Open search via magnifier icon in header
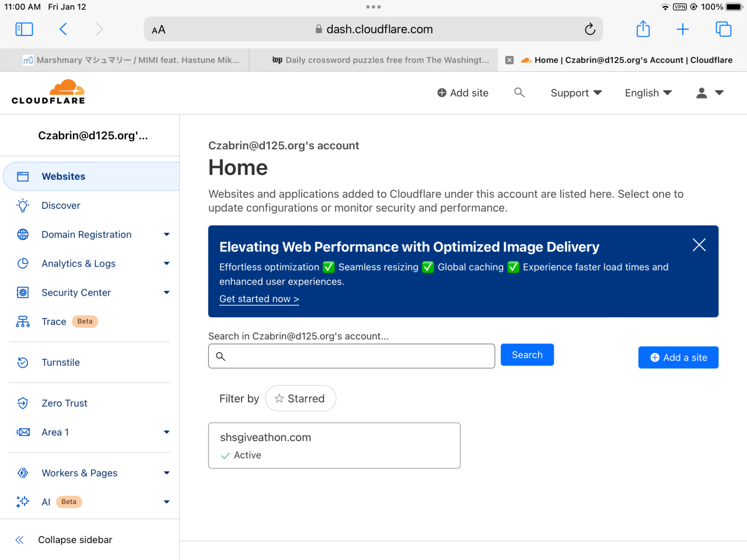 (519, 92)
